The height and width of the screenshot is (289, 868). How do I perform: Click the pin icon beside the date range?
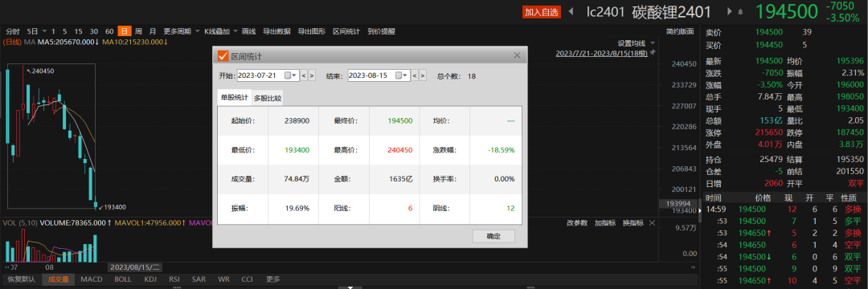pos(652,52)
